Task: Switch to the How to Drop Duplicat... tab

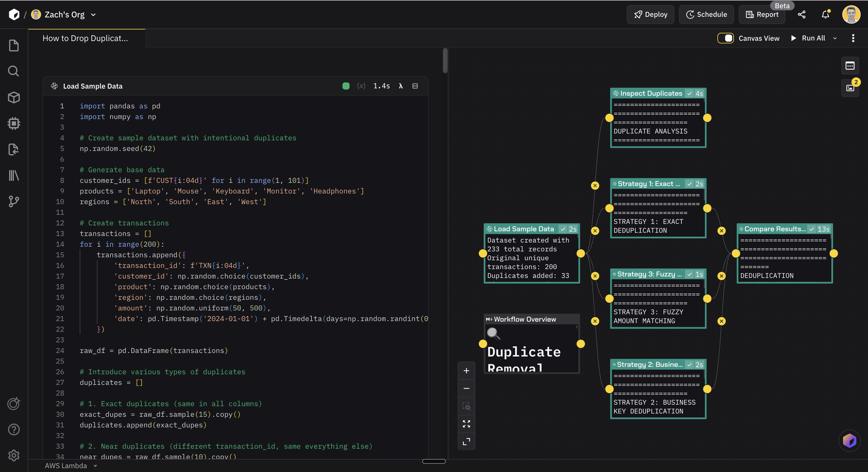Action: 85,38
